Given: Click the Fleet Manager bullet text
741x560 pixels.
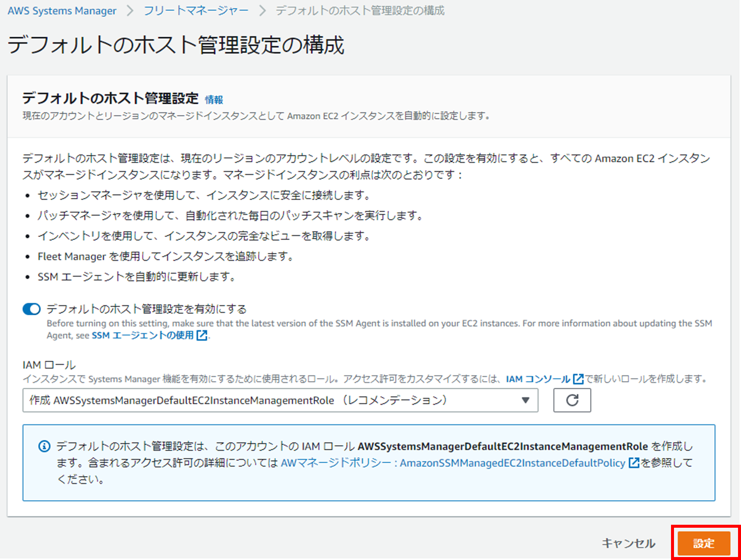Looking at the screenshot, I should click(166, 257).
